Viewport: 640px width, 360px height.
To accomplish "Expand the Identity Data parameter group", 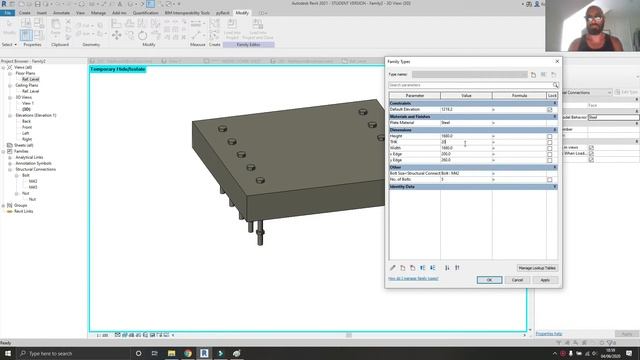I will coord(555,187).
